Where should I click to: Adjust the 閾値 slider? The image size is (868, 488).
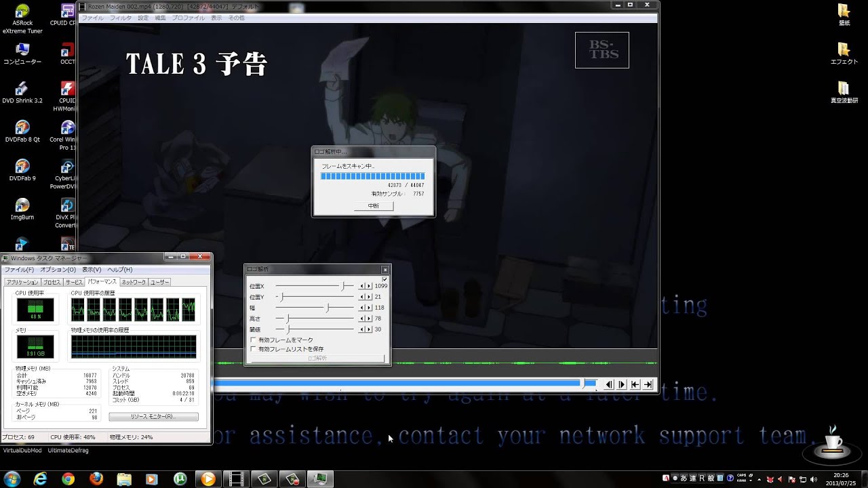pyautogui.click(x=315, y=329)
